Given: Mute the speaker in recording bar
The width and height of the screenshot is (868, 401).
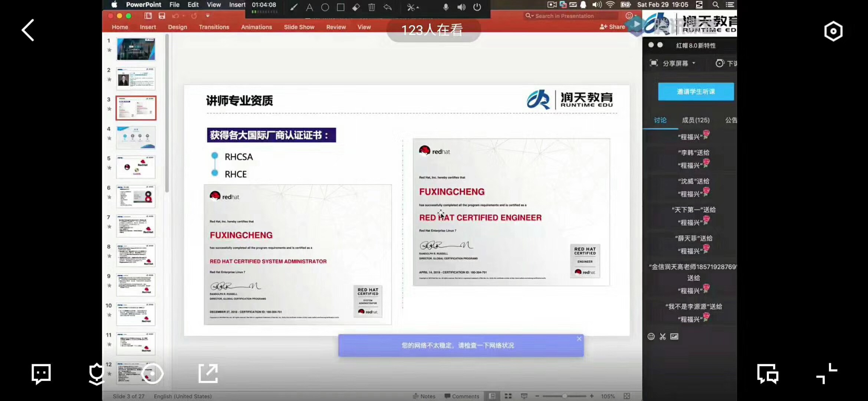Looking at the screenshot, I should click(461, 7).
